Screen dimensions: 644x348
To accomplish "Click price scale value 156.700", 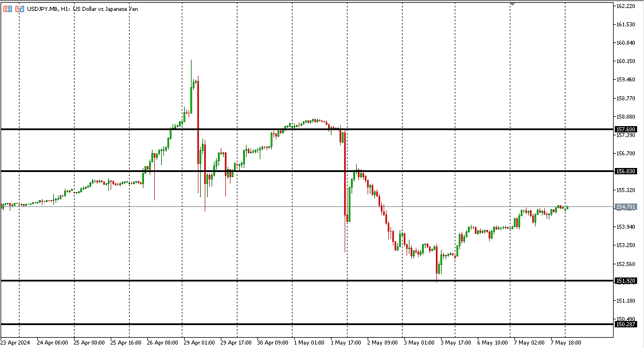I will point(626,154).
